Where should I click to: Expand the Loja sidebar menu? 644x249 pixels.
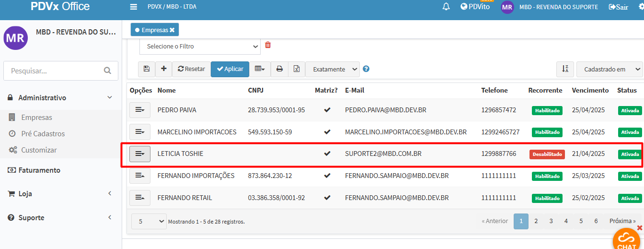[25, 194]
